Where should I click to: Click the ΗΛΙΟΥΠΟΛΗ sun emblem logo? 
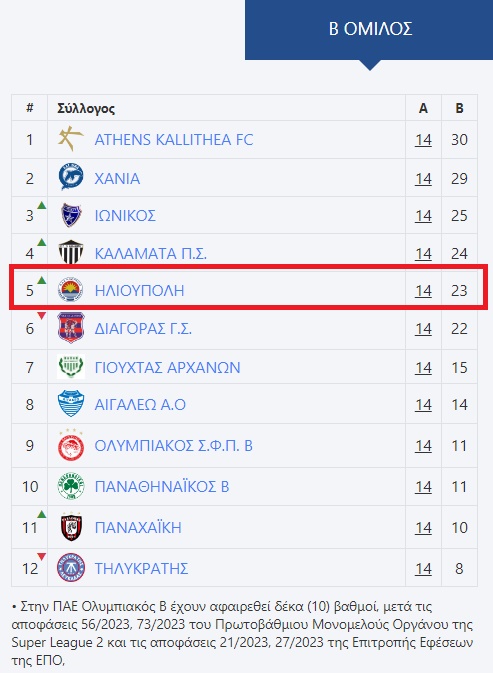(71, 290)
